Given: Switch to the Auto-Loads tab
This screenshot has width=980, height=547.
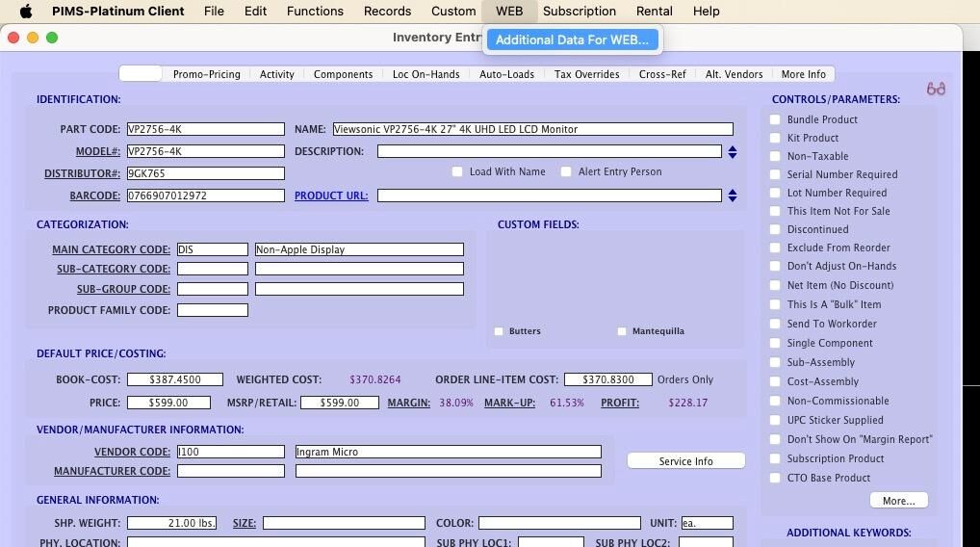Looking at the screenshot, I should pos(507,74).
